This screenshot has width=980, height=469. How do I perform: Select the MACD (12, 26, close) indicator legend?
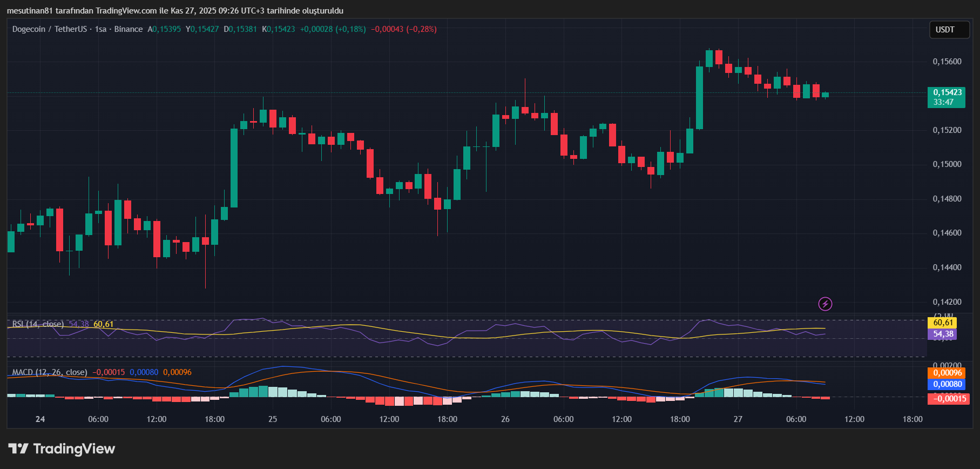50,372
